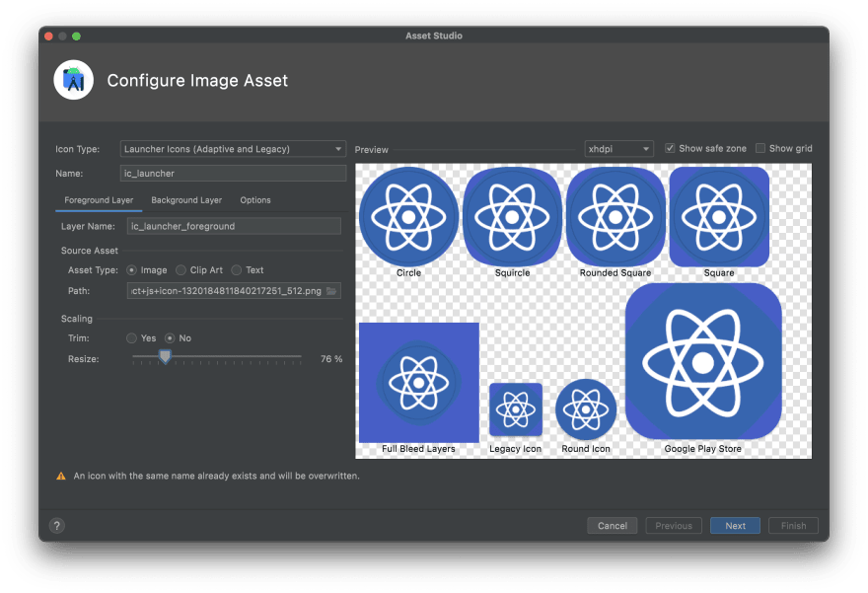Set Trim to Yes

point(131,338)
